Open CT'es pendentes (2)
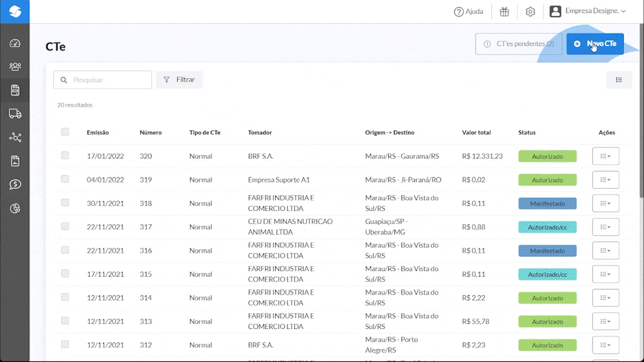The height and width of the screenshot is (362, 644). pyautogui.click(x=519, y=44)
